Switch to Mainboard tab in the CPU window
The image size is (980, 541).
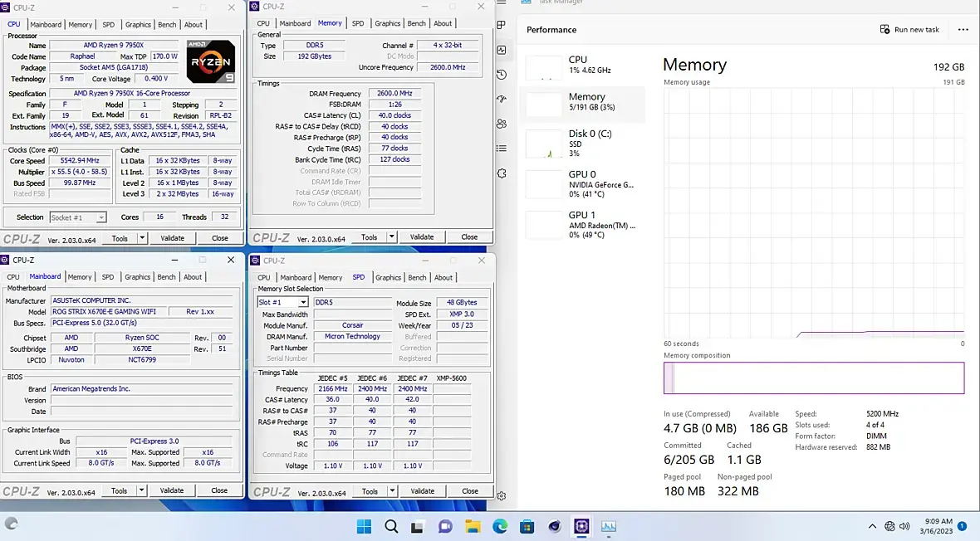click(46, 24)
